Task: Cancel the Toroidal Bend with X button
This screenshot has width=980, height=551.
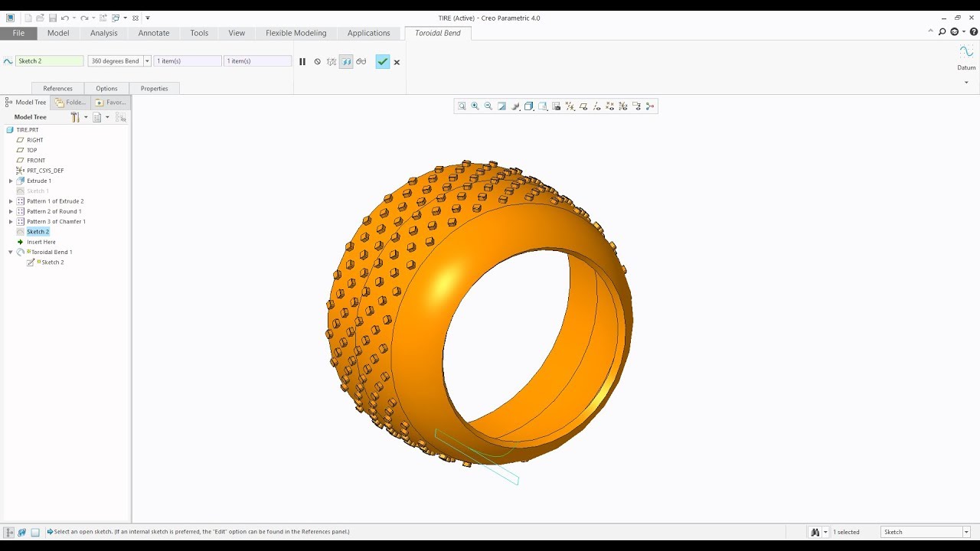Action: click(x=397, y=62)
